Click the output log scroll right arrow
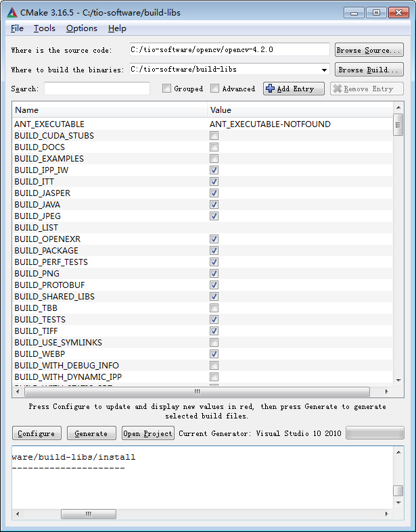 click(386, 514)
